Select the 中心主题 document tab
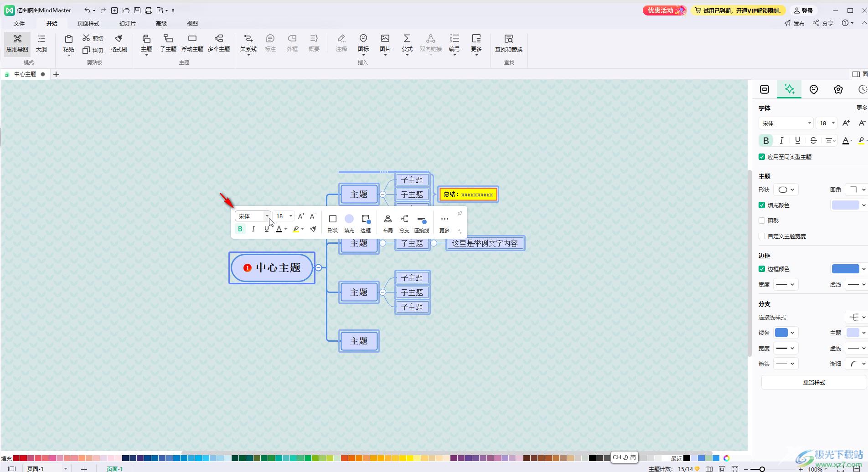Screen dimensions: 868x472 pos(25,74)
